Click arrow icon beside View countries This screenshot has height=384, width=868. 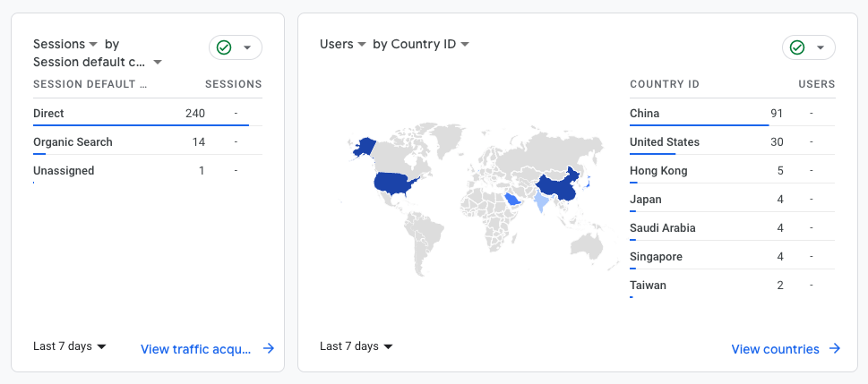point(835,349)
